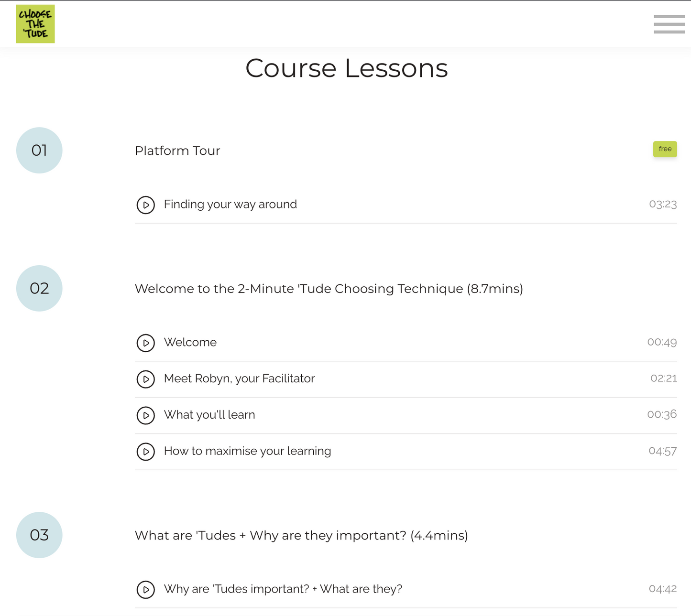Play icon for Why are 'Tudes important
Viewport: 691px width, 616px height.
click(x=146, y=590)
